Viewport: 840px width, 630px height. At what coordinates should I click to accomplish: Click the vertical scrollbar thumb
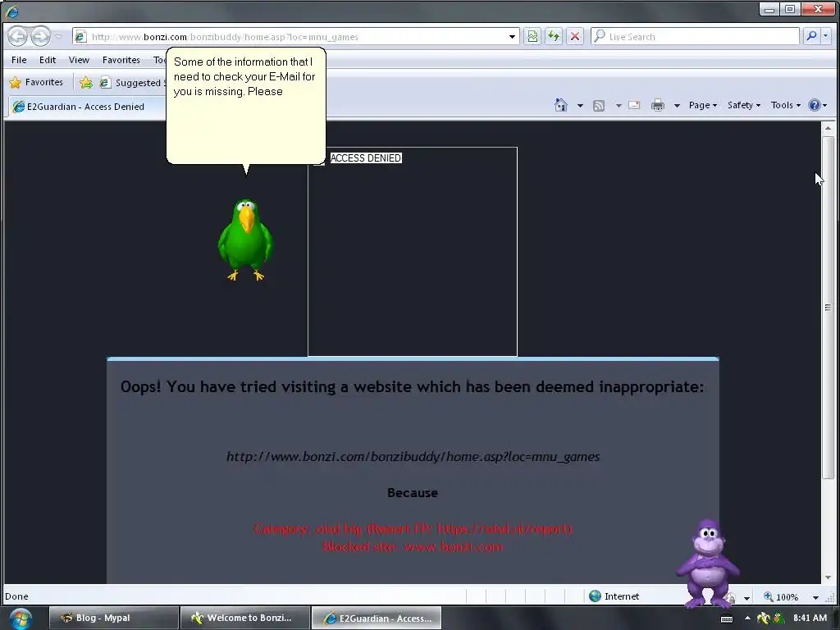click(828, 308)
